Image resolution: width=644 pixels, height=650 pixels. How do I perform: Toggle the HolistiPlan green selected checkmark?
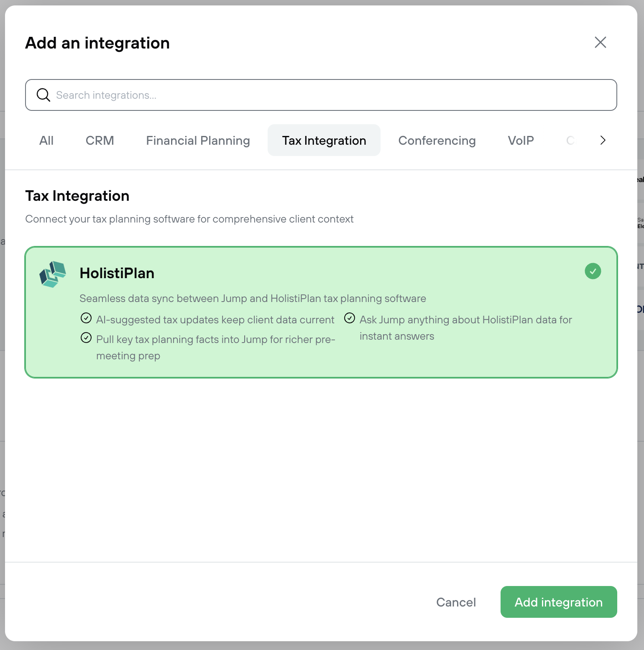[x=593, y=271]
